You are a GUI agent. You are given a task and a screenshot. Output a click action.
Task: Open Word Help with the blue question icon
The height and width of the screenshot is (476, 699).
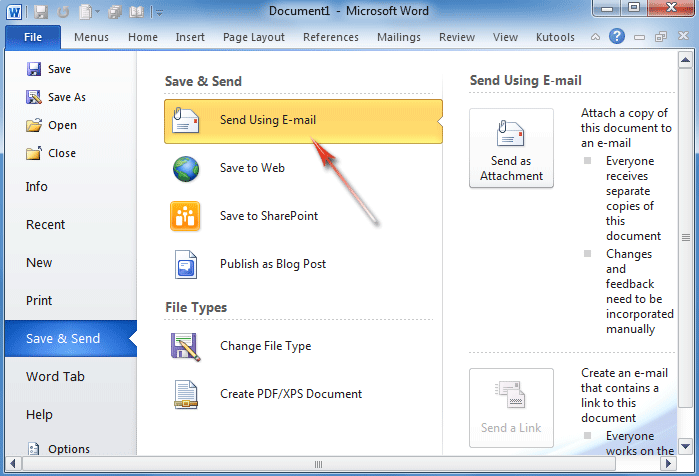617,36
